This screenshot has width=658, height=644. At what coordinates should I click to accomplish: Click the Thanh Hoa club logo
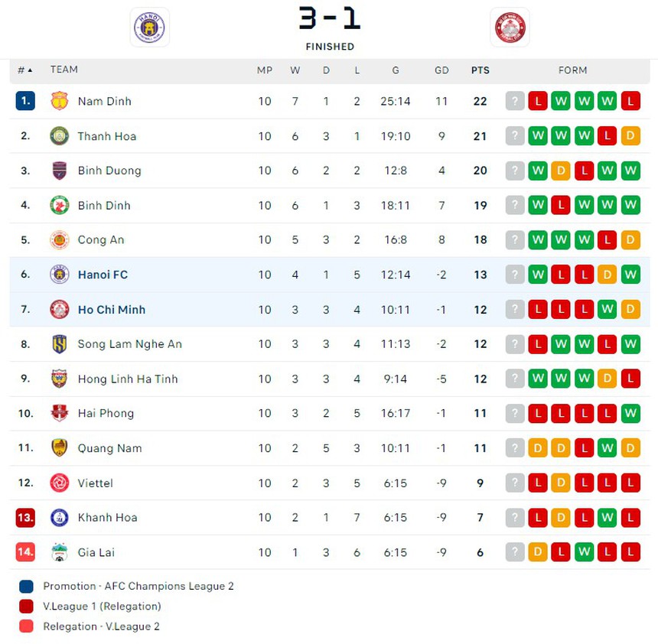click(x=59, y=136)
